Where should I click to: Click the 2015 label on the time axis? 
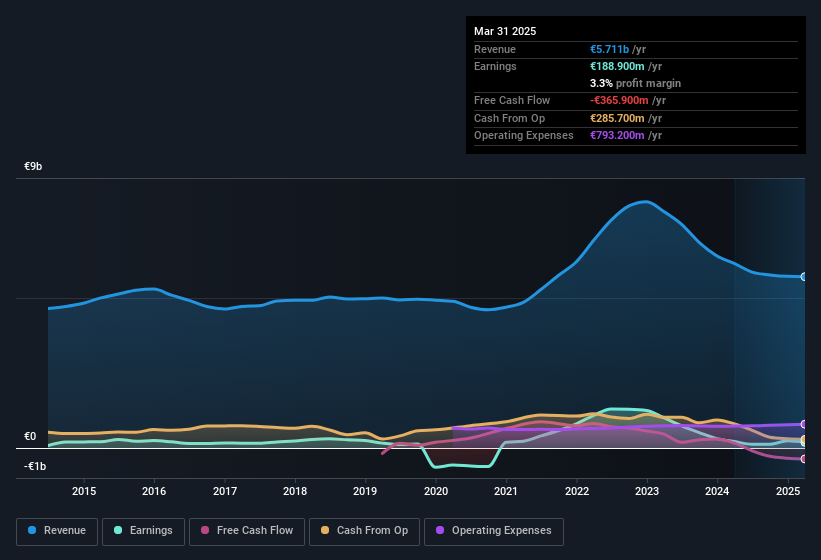[x=84, y=491]
